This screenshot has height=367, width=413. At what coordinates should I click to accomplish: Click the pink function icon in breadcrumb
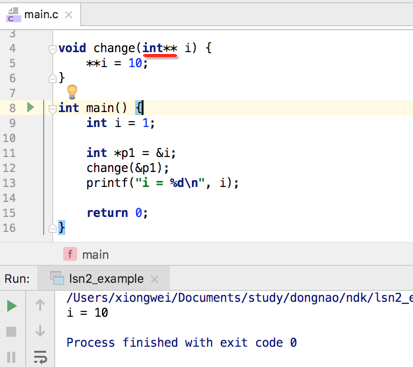pyautogui.click(x=70, y=254)
